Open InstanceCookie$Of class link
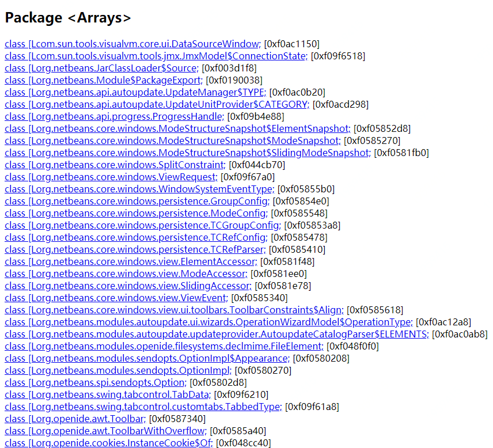 point(109,443)
